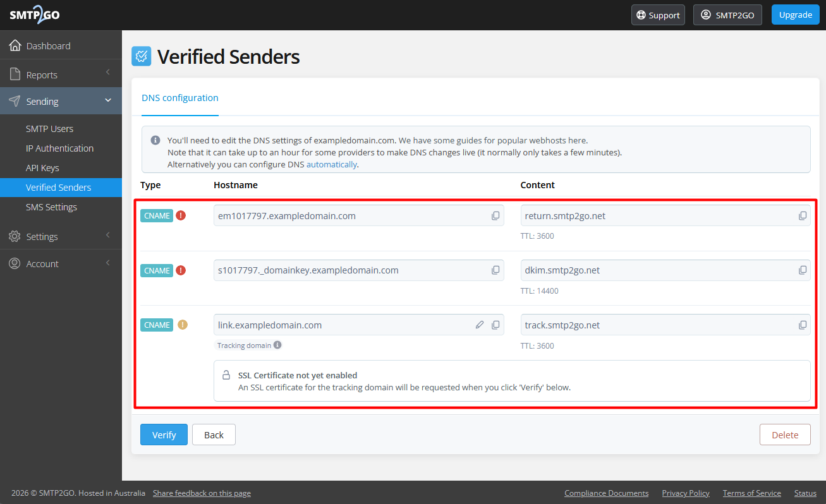Click the Dashboard home icon
Screen dimensions: 826x504
[x=15, y=45]
